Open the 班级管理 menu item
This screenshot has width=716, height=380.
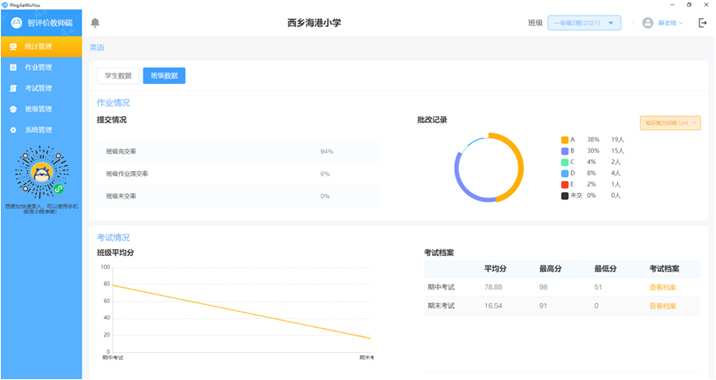(41, 109)
